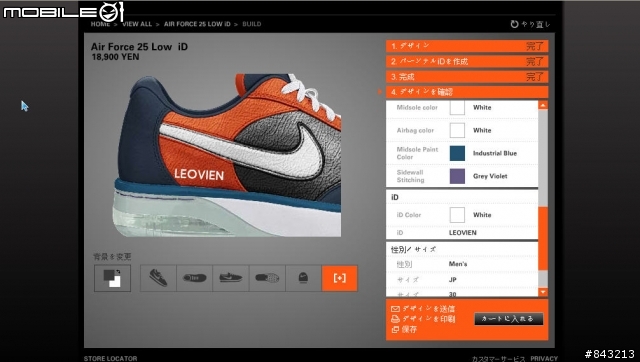Click the iD Color White swatch
This screenshot has width=640, height=362.
pyautogui.click(x=457, y=215)
